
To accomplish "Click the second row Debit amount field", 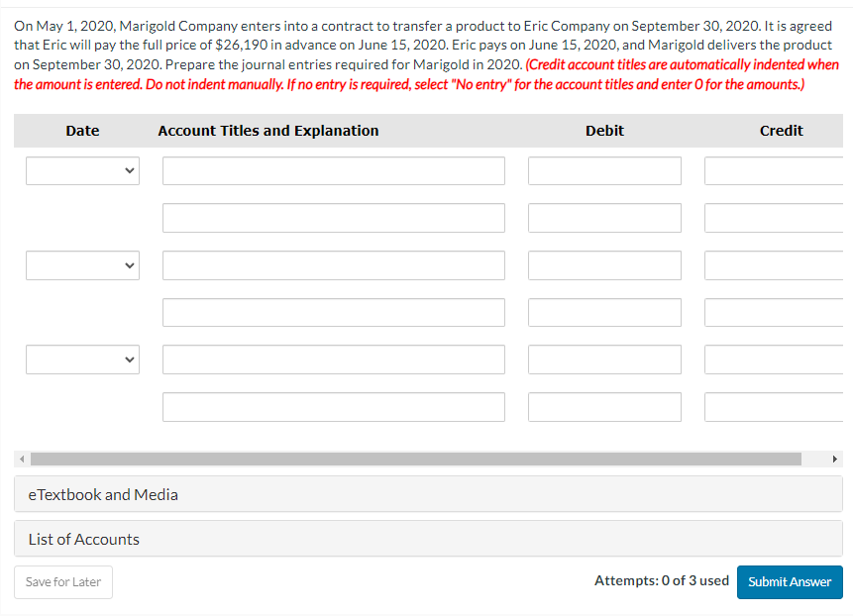I will click(x=604, y=218).
